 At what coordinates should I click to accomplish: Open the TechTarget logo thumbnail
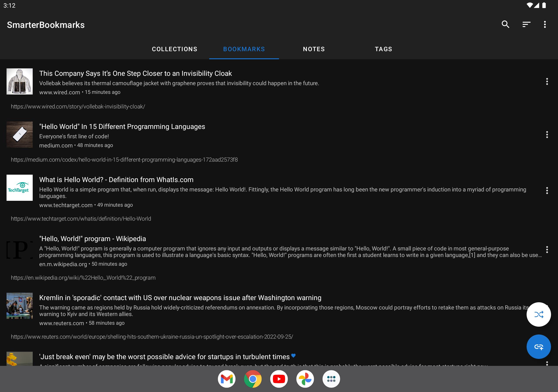point(19,188)
